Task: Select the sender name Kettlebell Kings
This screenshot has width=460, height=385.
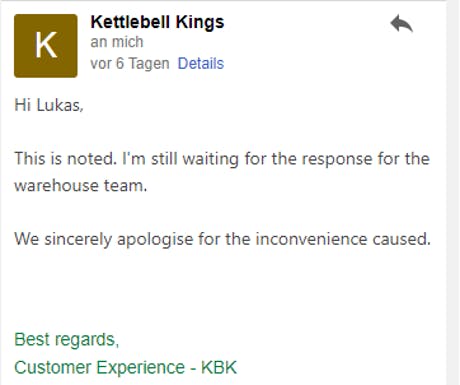Action: 157,22
